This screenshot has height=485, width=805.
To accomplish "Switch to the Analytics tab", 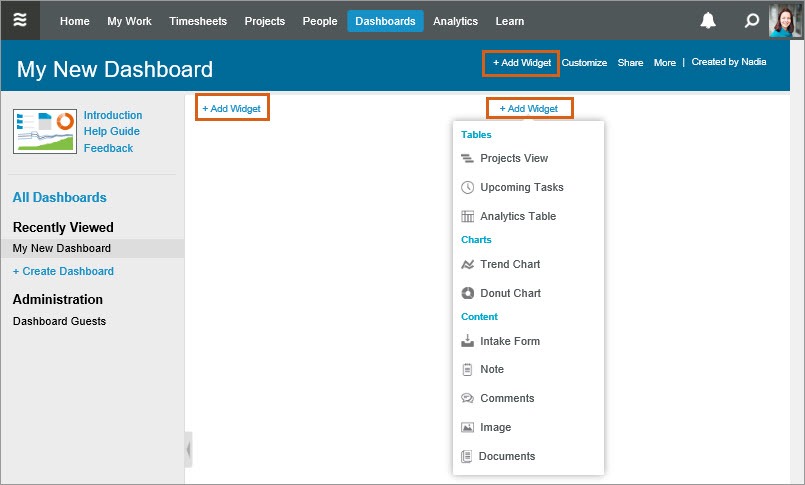I will pyautogui.click(x=455, y=21).
